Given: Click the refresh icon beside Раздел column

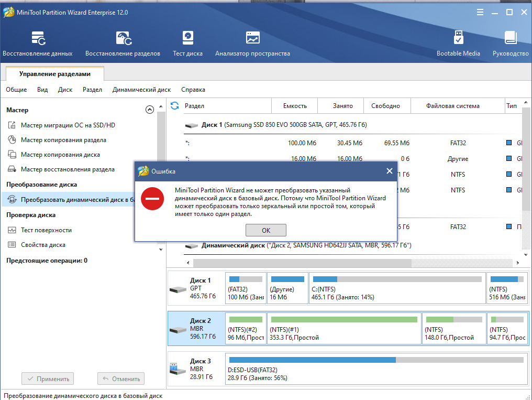Looking at the screenshot, I should 174,105.
